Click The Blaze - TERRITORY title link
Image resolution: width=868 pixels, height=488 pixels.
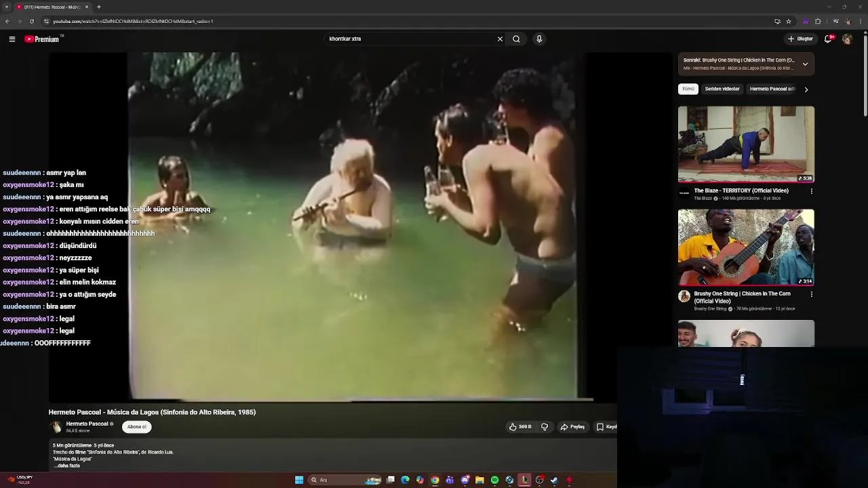(x=741, y=191)
